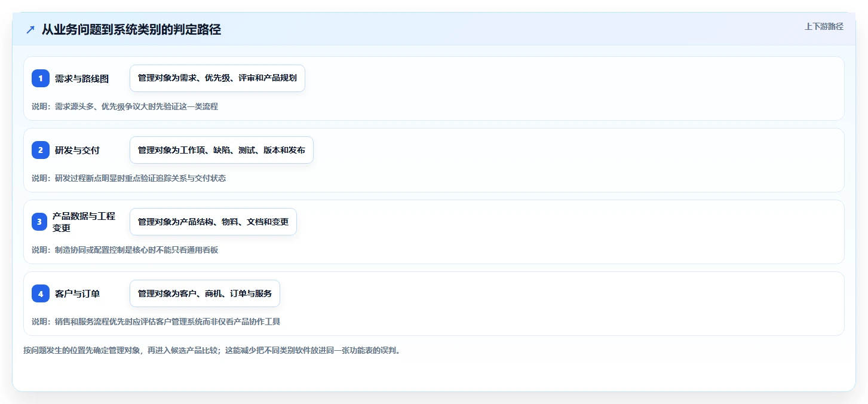Image resolution: width=868 pixels, height=404 pixels.
Task: Click the footer text starting 按问题发生的位置
Action: [x=211, y=350]
